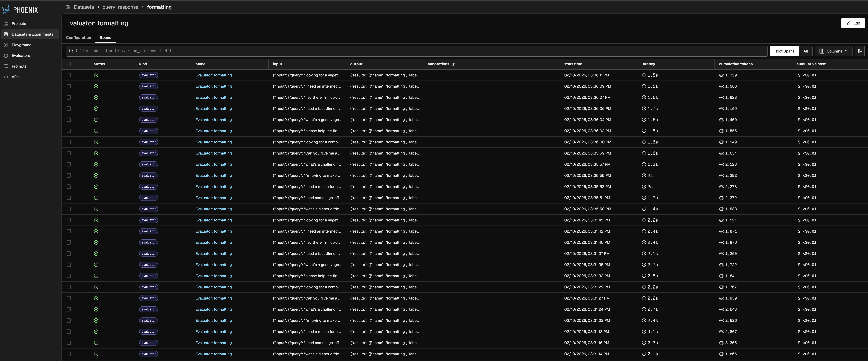Viewport: 868px width, 361px height.
Task: Open the table settings sliders icon
Action: point(860,51)
